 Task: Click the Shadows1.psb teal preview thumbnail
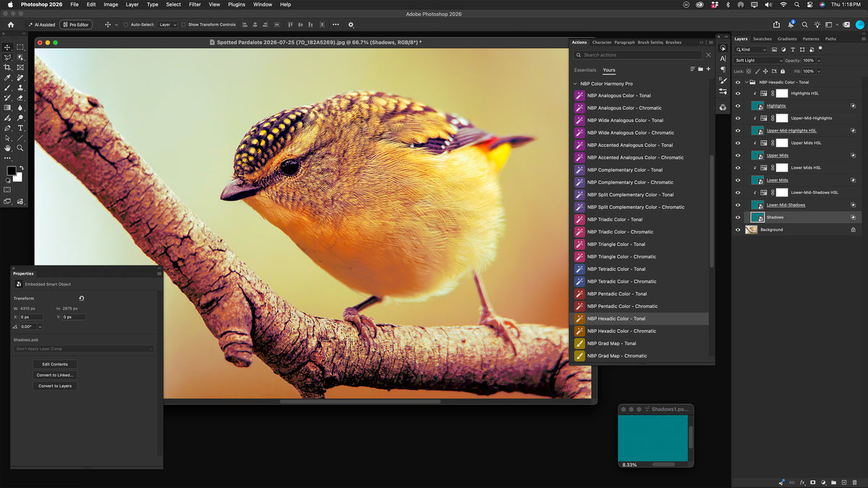click(652, 438)
